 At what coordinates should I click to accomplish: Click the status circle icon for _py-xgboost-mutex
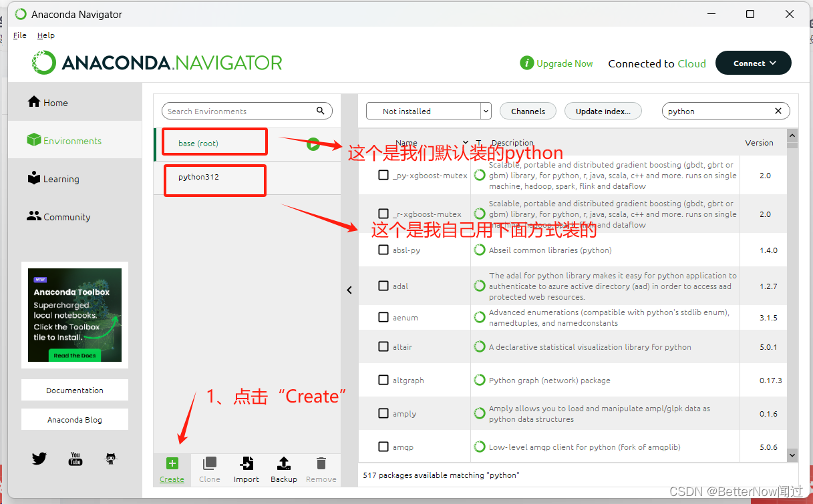479,175
